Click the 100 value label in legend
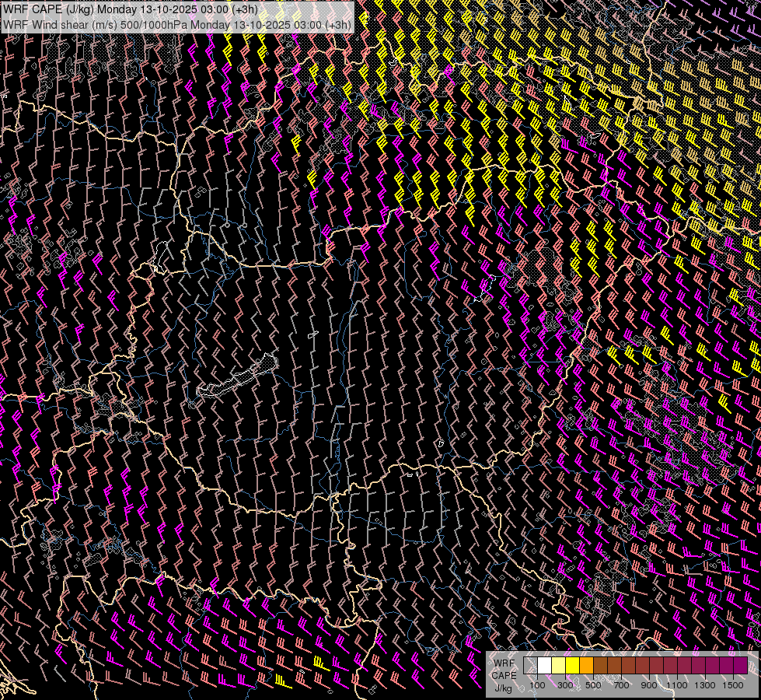 (537, 685)
